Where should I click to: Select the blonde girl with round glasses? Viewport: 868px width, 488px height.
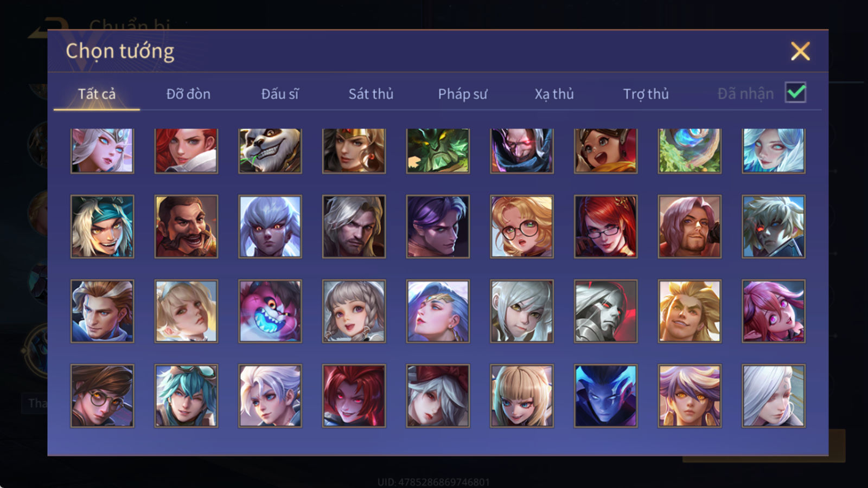pos(522,227)
